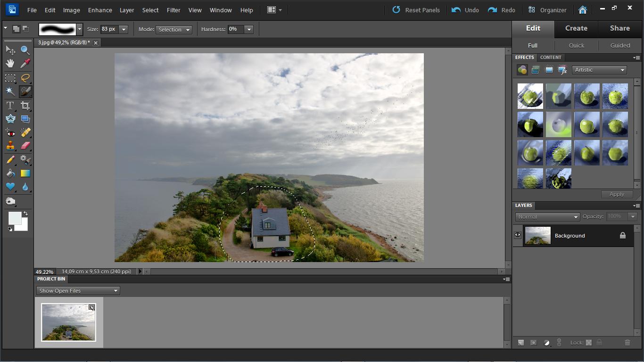The image size is (644, 362).
Task: Open the Mode Selection dropdown
Action: 173,29
